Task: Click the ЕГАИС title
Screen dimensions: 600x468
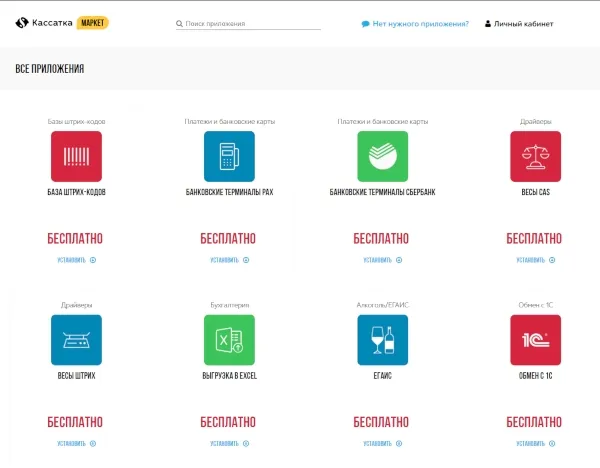Action: coord(383,376)
